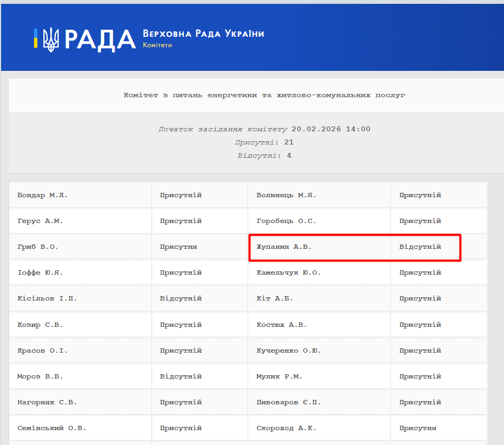Open the Верховна Рада України title link

tap(204, 34)
